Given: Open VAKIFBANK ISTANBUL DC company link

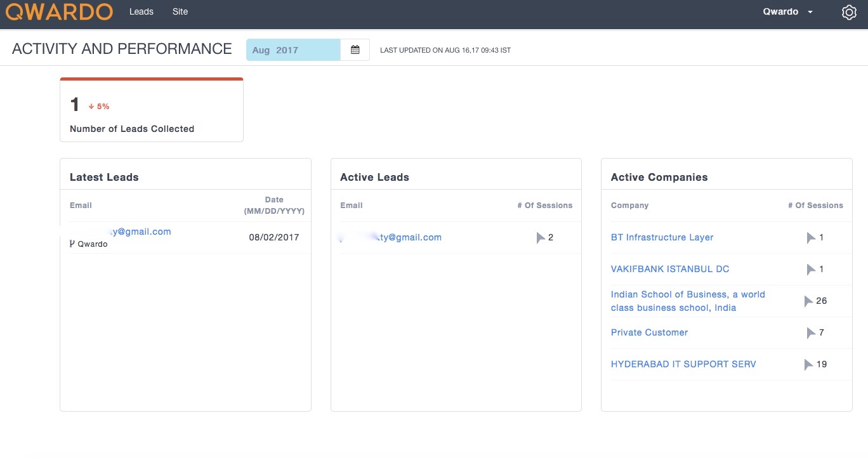Looking at the screenshot, I should tap(670, 269).
